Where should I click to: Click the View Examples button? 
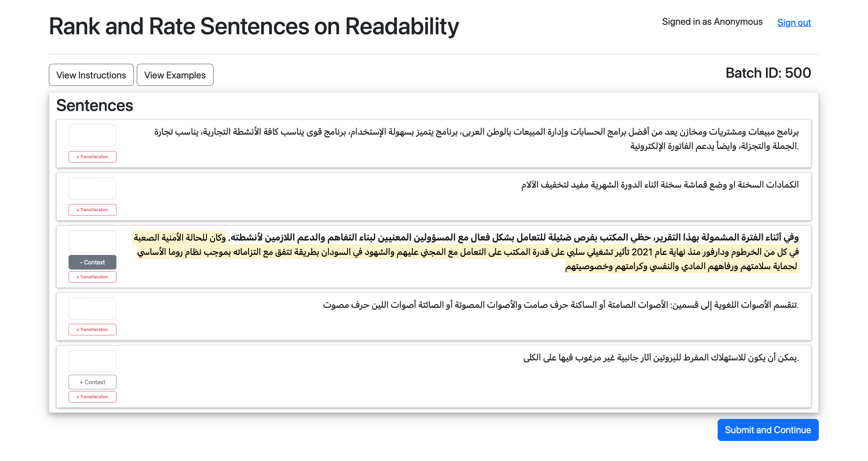click(x=175, y=75)
